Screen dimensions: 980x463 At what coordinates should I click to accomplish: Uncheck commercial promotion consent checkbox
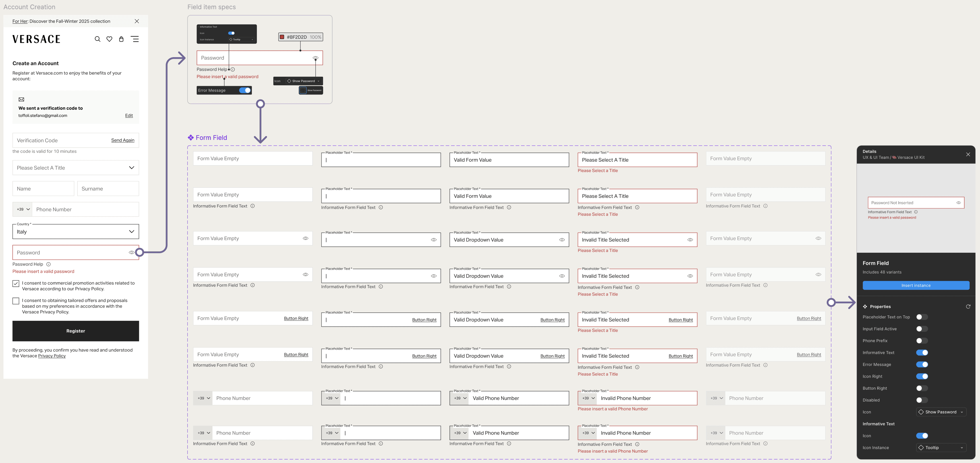coord(16,283)
